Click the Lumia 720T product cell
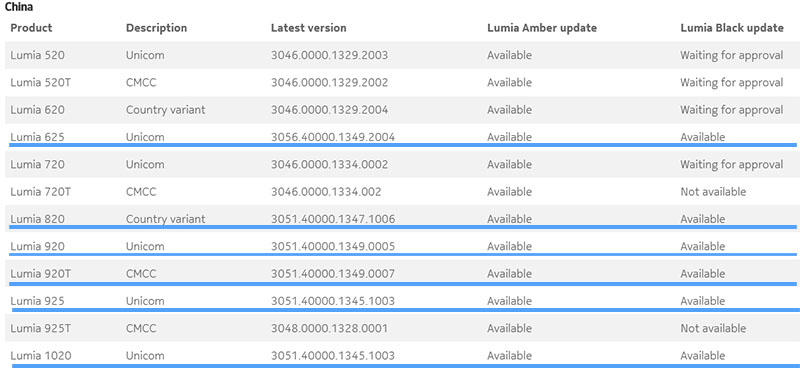800x376 pixels. click(41, 192)
